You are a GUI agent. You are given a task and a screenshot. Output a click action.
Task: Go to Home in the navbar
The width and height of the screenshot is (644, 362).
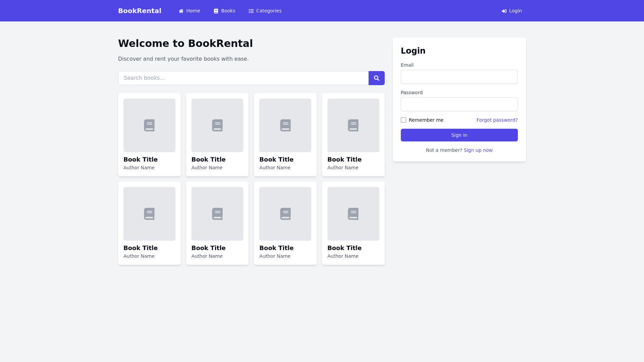pyautogui.click(x=193, y=11)
